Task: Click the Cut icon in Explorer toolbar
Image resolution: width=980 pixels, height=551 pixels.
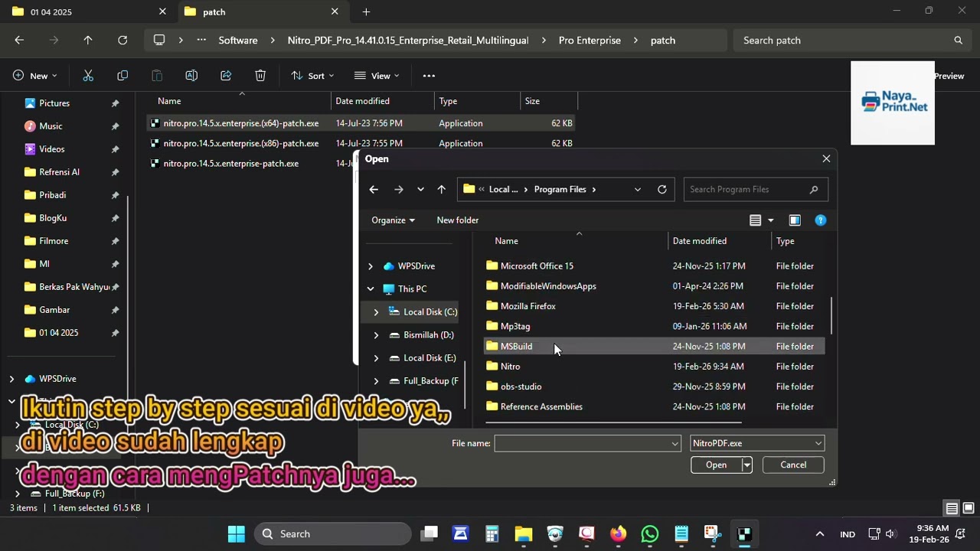Action: (x=88, y=76)
